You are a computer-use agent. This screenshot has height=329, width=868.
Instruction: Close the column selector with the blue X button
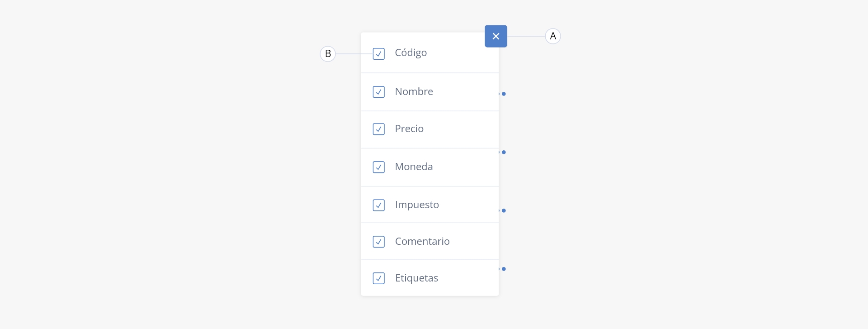pos(496,36)
